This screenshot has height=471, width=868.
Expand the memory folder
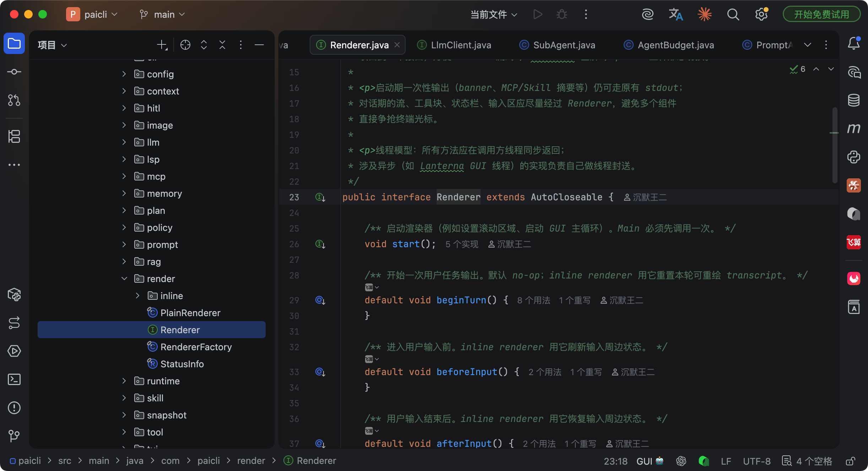click(124, 193)
